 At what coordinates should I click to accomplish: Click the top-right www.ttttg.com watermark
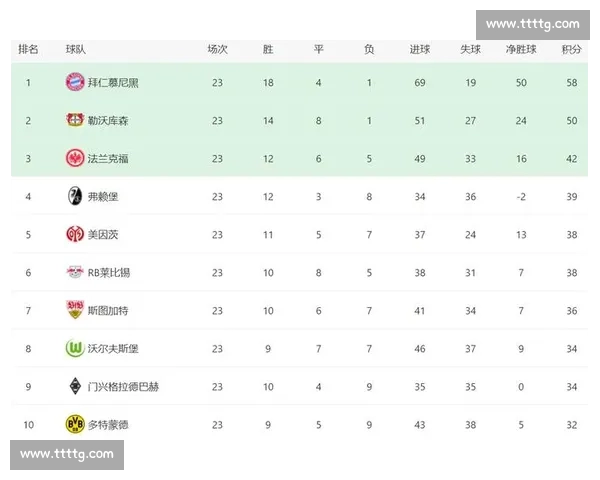click(x=533, y=24)
